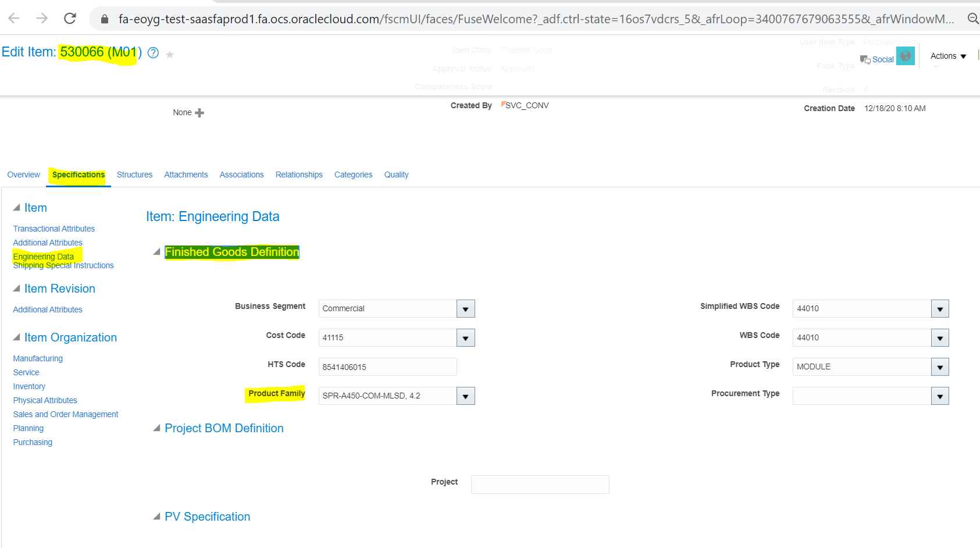The width and height of the screenshot is (980, 548).
Task: Switch to the Structures tab
Action: point(134,175)
